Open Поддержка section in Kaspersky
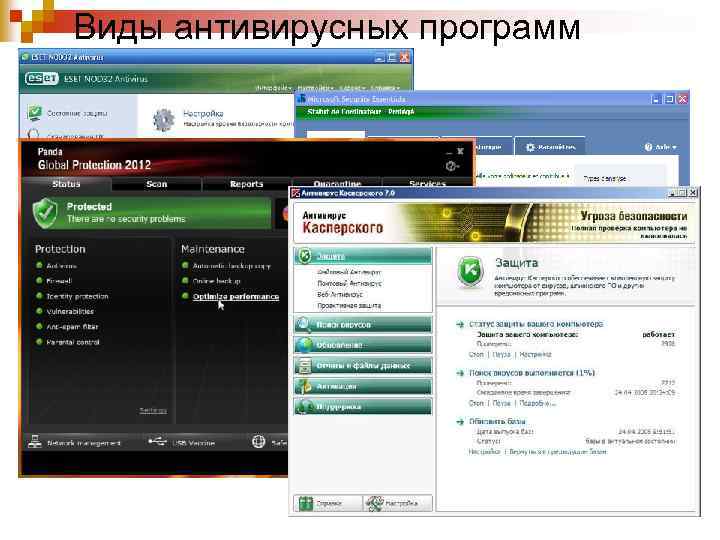720x540 pixels. click(x=363, y=407)
